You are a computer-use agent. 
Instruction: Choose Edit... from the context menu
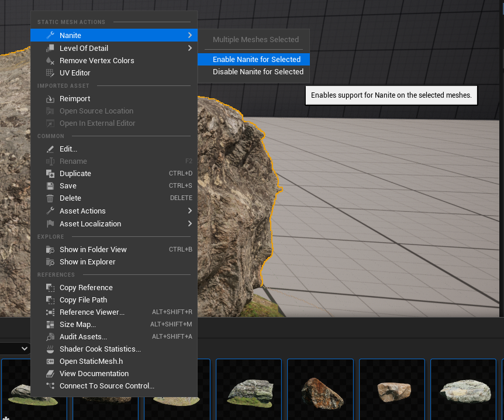coord(114,149)
